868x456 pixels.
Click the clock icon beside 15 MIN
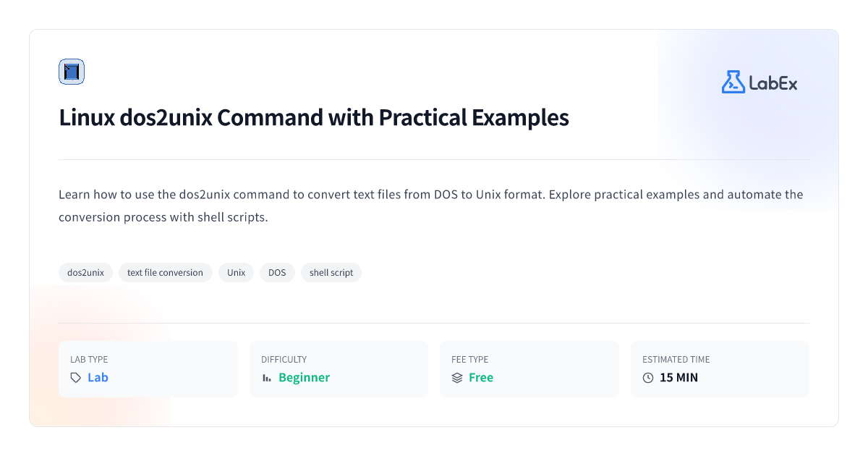[x=648, y=378]
